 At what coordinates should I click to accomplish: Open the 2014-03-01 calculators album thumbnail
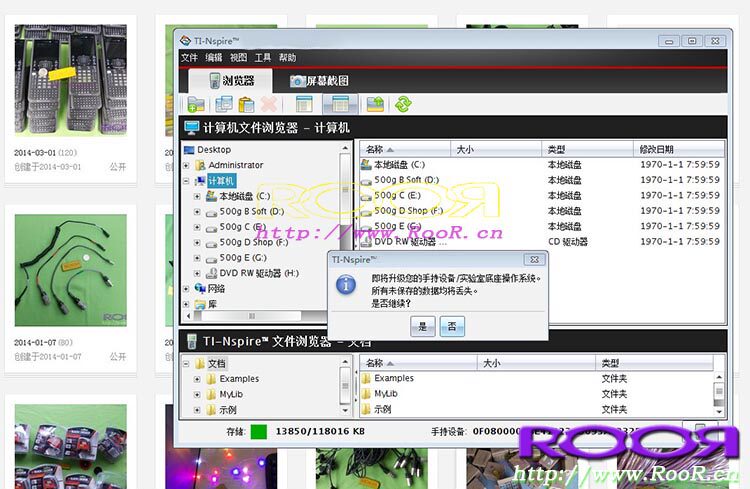[x=71, y=79]
